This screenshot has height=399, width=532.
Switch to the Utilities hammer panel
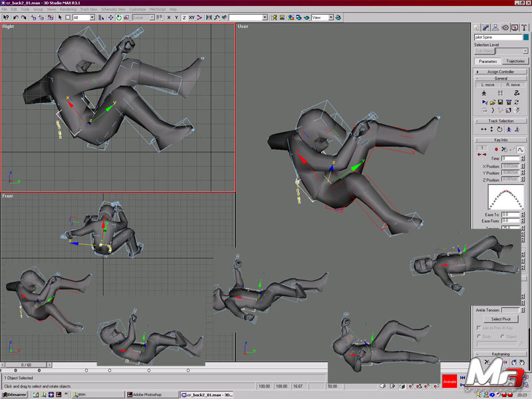point(524,27)
